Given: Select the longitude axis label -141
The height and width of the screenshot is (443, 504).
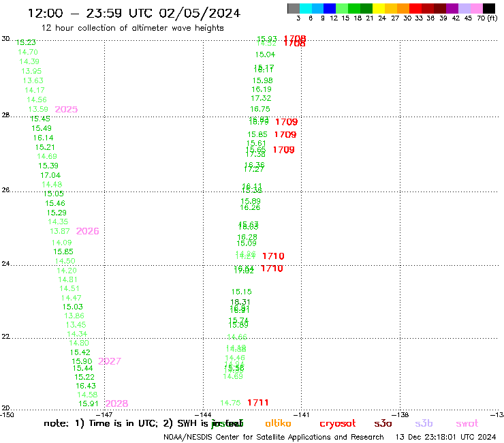Looking at the screenshot, I should click(301, 414).
